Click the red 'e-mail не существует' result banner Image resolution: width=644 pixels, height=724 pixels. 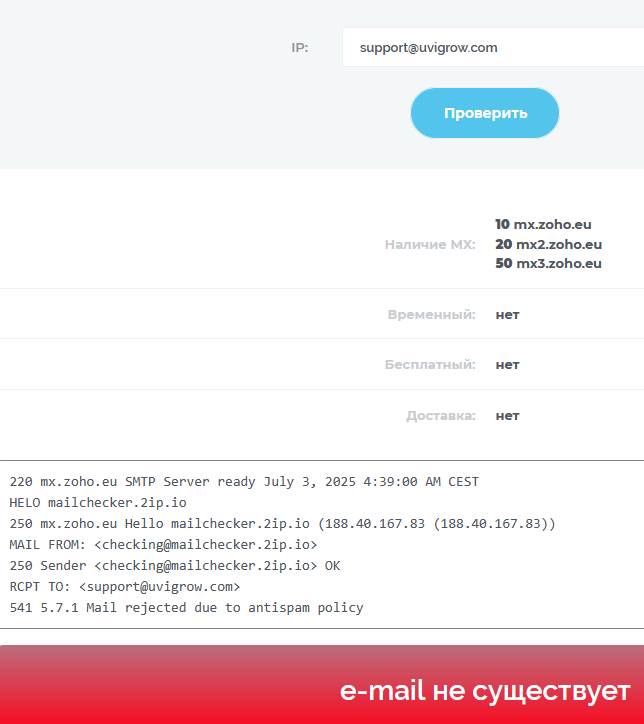(322, 685)
